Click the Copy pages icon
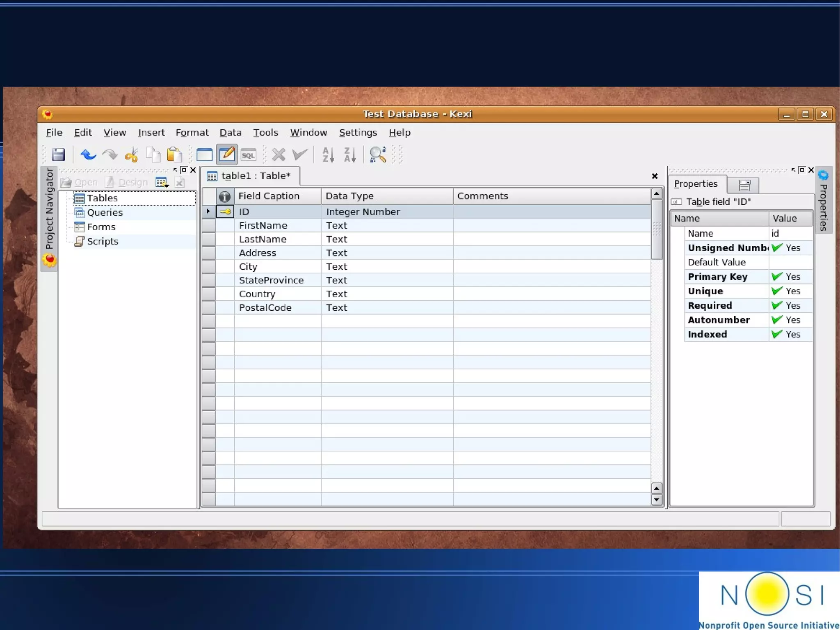The height and width of the screenshot is (630, 840). pos(153,155)
